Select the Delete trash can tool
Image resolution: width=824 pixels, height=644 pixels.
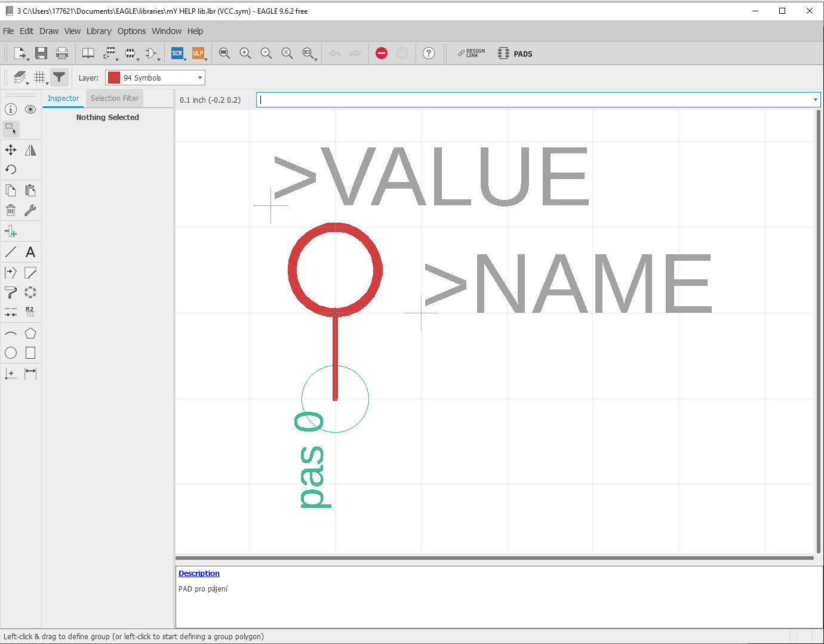click(11, 210)
